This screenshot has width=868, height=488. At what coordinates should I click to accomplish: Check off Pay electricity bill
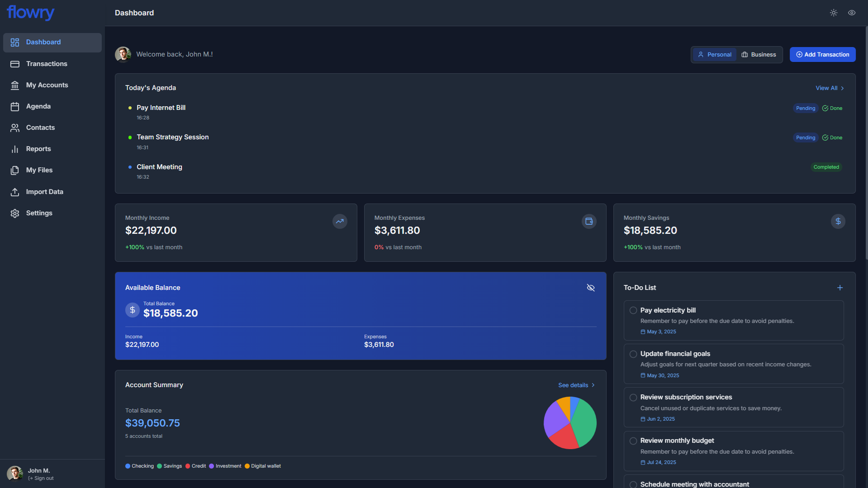[x=633, y=310]
